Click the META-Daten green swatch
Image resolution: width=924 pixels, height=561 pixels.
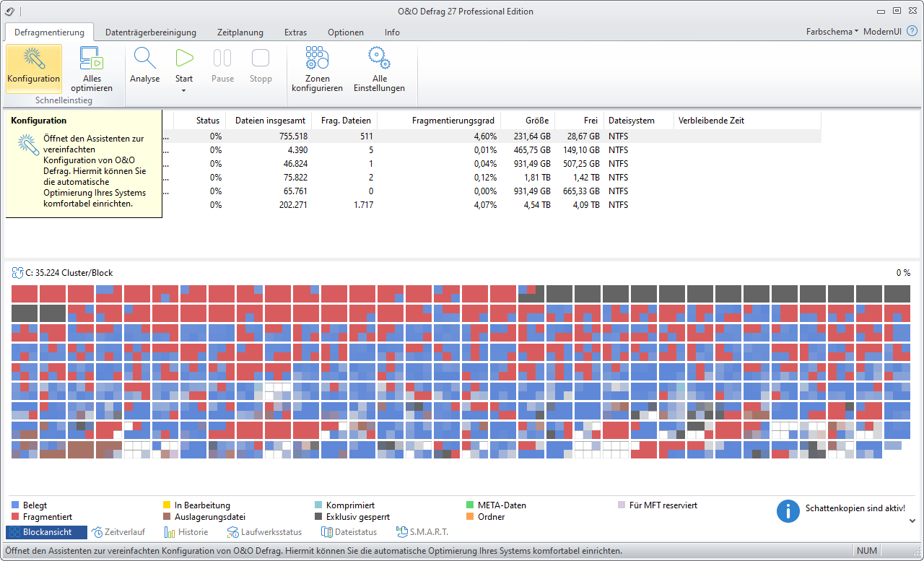[471, 505]
